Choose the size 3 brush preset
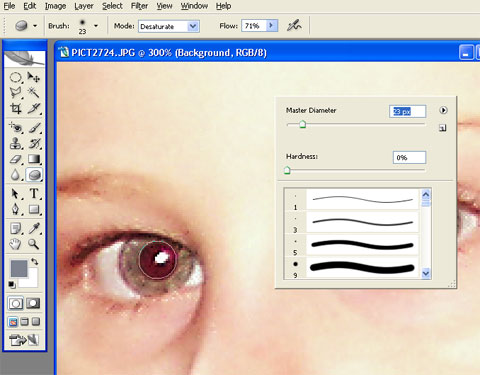This screenshot has width=480, height=375. pyautogui.click(x=351, y=222)
